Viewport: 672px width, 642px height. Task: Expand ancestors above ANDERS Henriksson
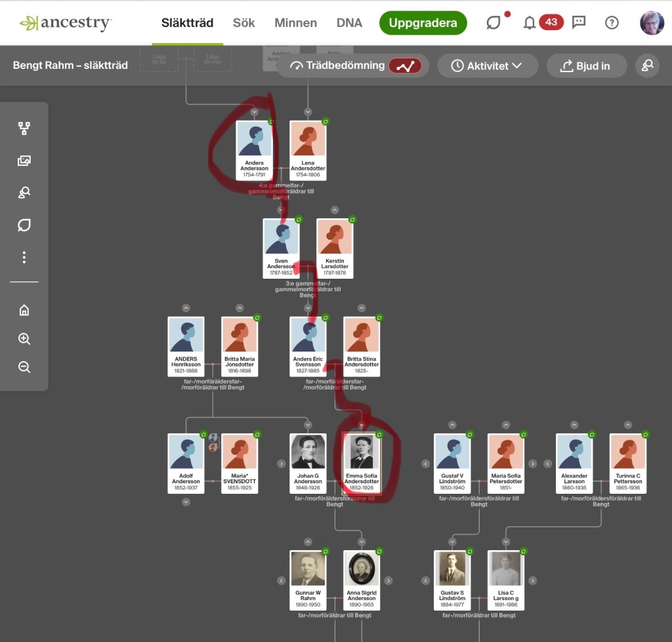(186, 308)
